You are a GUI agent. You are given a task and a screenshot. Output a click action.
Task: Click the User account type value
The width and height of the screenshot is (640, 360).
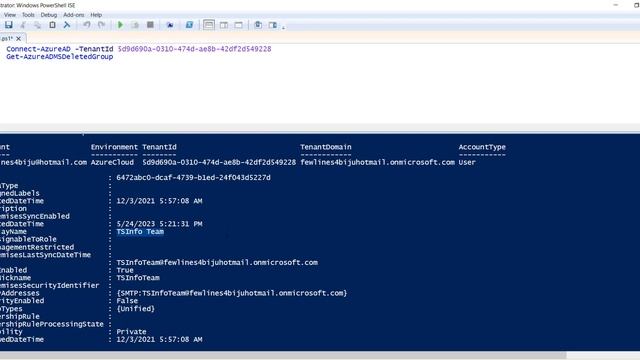(x=467, y=162)
